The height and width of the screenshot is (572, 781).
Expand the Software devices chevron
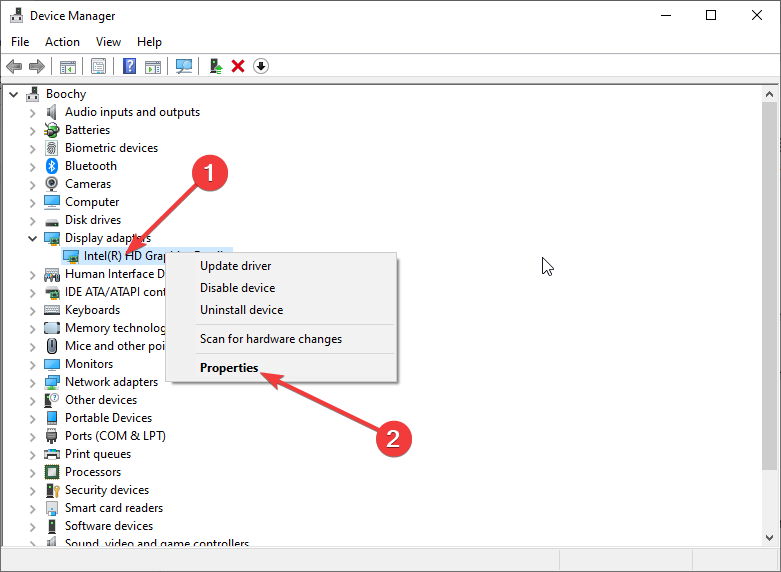tap(32, 527)
